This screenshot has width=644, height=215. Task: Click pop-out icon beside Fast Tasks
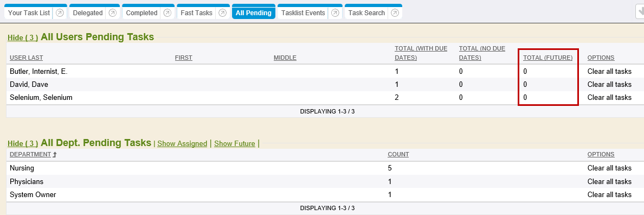click(222, 12)
